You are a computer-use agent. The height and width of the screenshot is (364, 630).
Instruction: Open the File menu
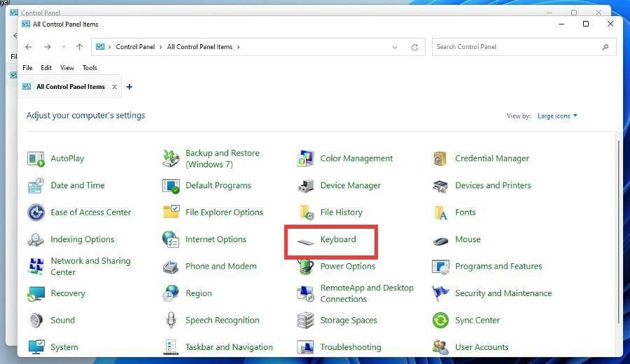(27, 68)
